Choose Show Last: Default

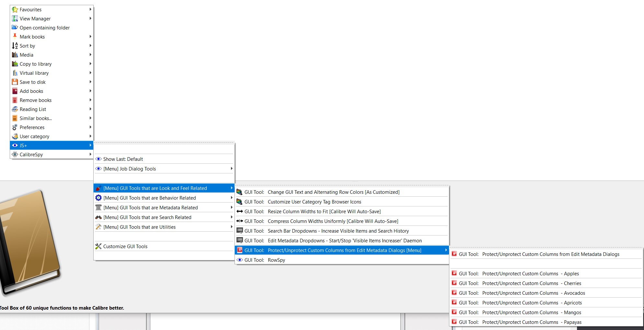pyautogui.click(x=164, y=159)
